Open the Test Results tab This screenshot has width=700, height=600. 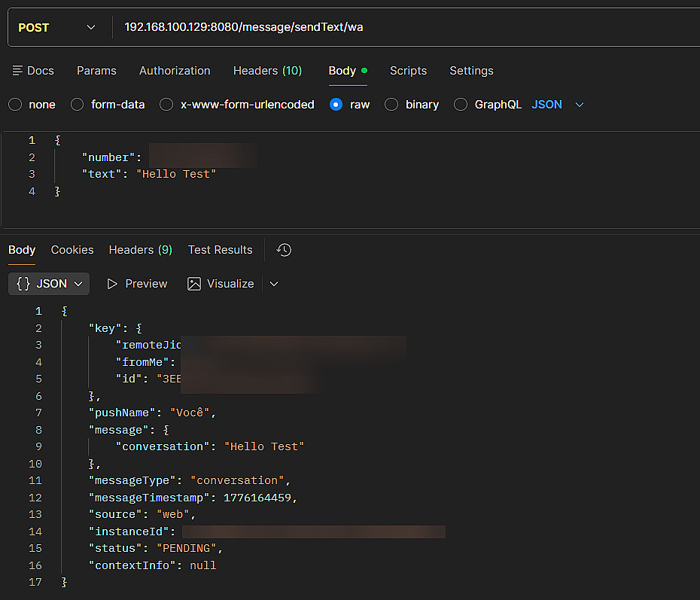click(x=220, y=250)
